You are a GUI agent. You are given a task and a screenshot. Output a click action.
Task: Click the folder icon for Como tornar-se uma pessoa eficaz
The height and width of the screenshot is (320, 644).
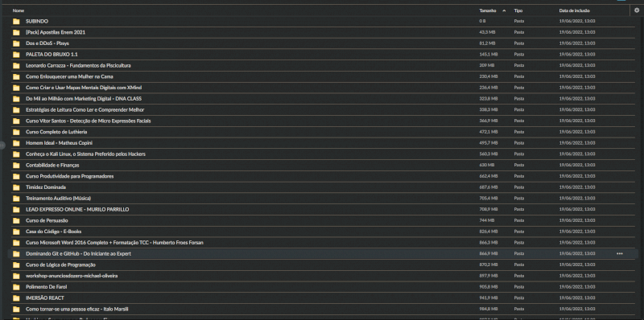pos(16,310)
